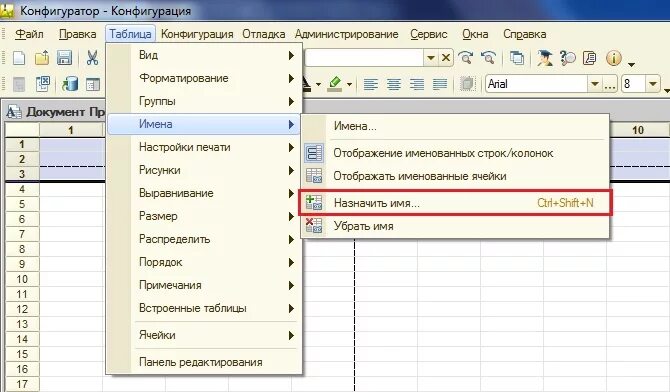Open search field dropdown arrow
Screen dimensions: 670x392
pyautogui.click(x=431, y=58)
